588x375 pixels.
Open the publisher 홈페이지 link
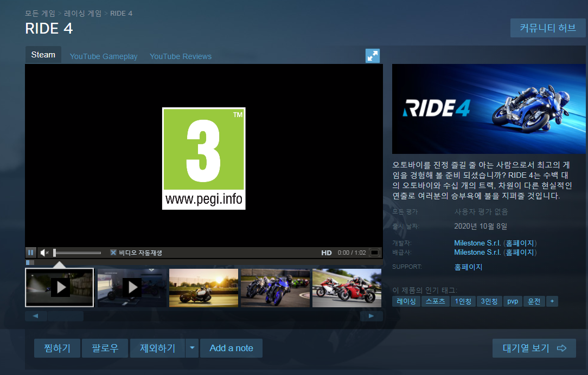tap(519, 253)
